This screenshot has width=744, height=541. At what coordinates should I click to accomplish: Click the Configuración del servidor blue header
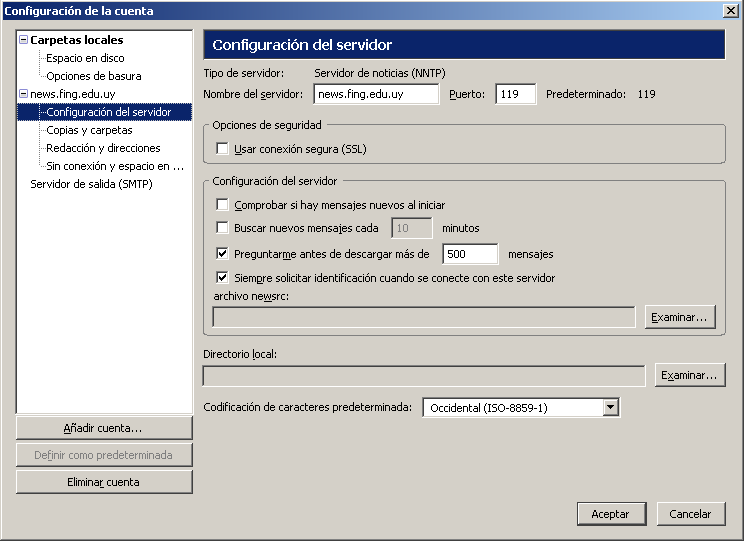(464, 45)
